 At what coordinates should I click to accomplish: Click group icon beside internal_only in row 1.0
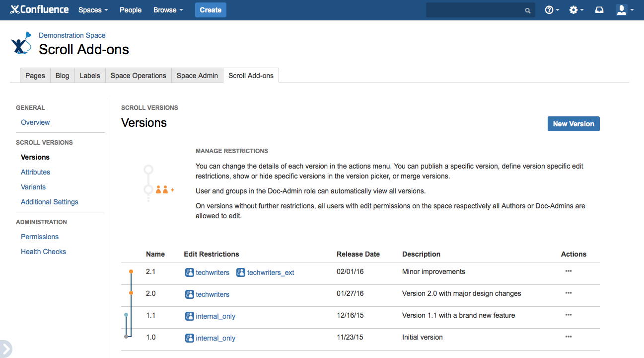189,338
